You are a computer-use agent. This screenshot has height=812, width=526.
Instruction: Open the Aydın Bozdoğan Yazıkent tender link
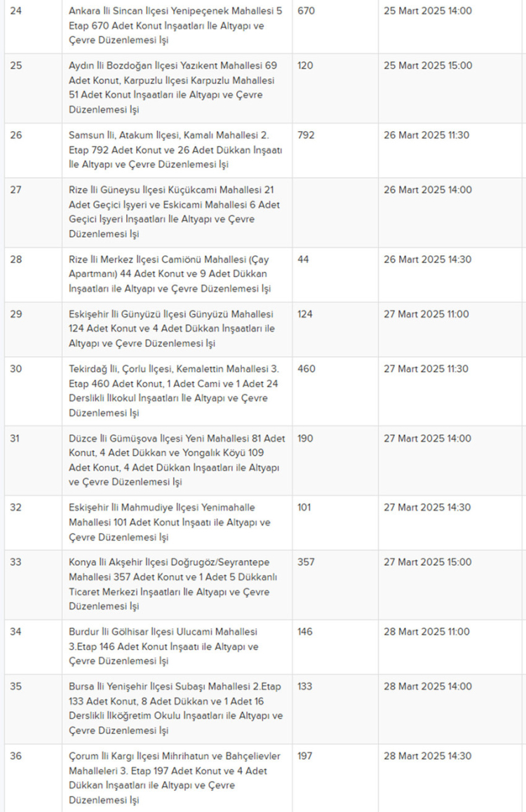click(173, 88)
